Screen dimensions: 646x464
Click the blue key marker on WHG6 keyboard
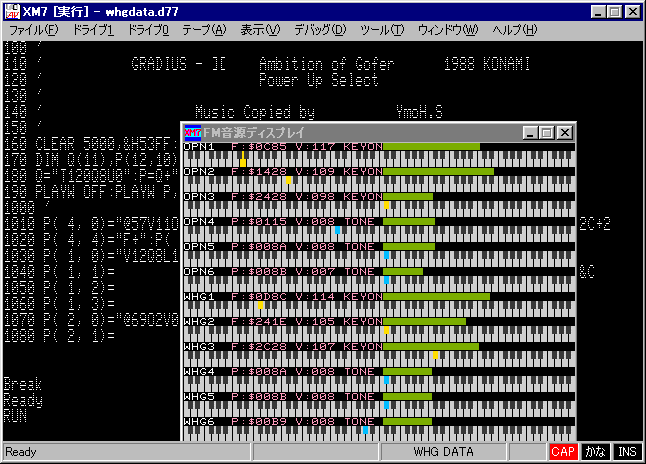coord(365,430)
